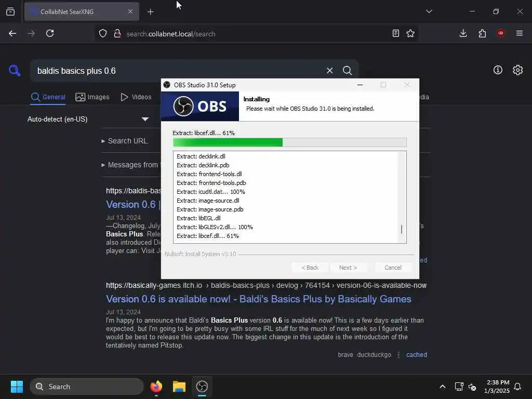
Task: Open the notification bell in the tray
Action: pos(517,387)
